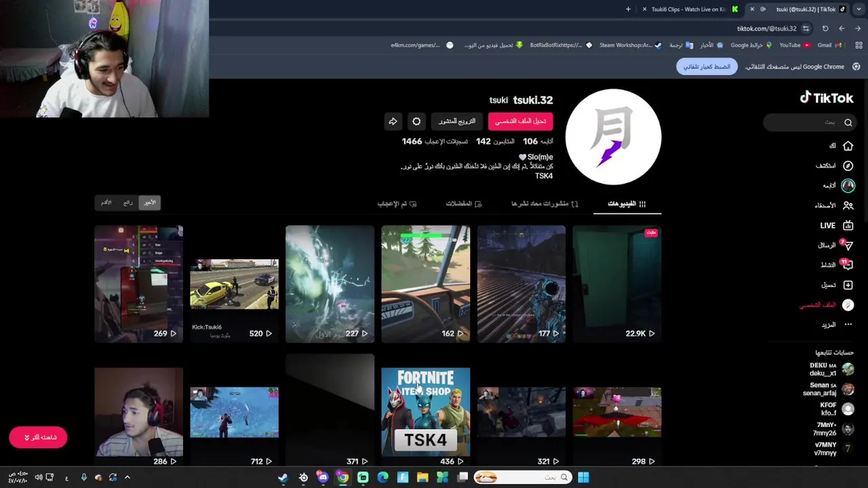868x488 pixels.
Task: Open the video with 227 views
Action: click(330, 284)
